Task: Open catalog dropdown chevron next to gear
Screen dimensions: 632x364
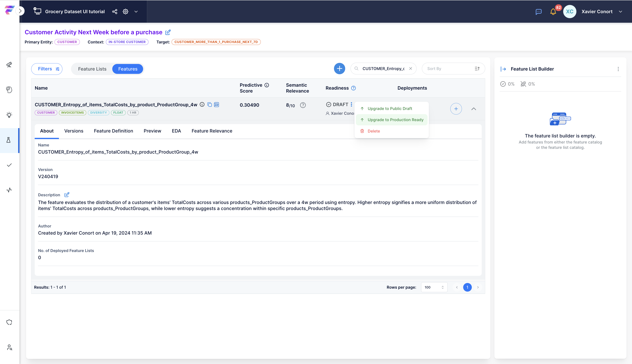Action: pos(136,12)
